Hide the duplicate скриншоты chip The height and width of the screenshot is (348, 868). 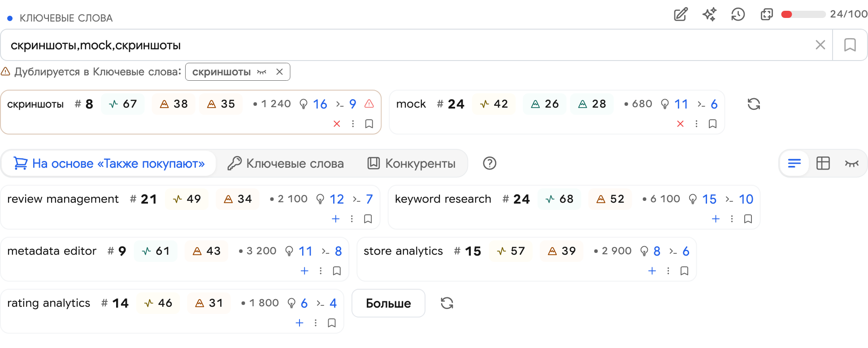262,72
